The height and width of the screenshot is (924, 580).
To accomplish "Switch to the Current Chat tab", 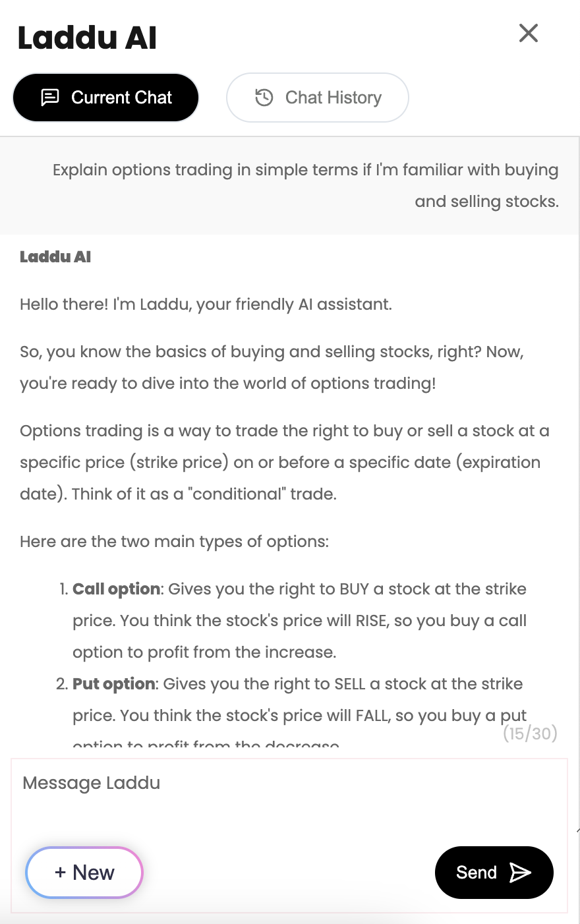I will pyautogui.click(x=105, y=98).
